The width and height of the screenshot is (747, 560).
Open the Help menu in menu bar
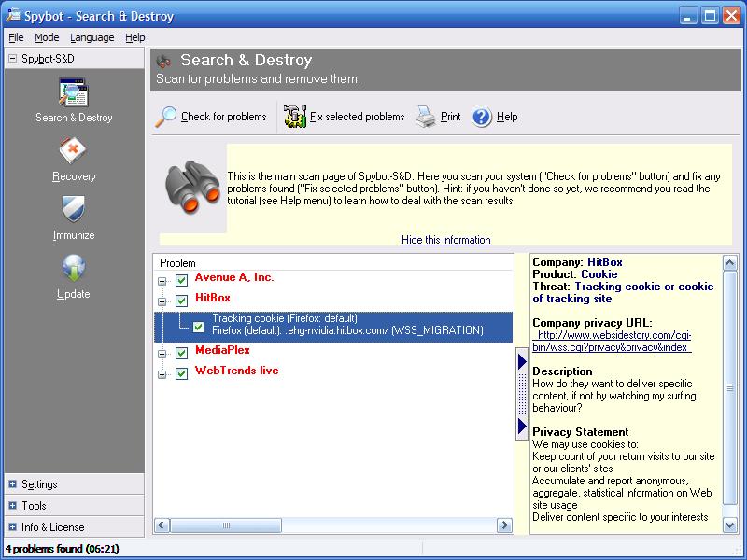point(134,37)
